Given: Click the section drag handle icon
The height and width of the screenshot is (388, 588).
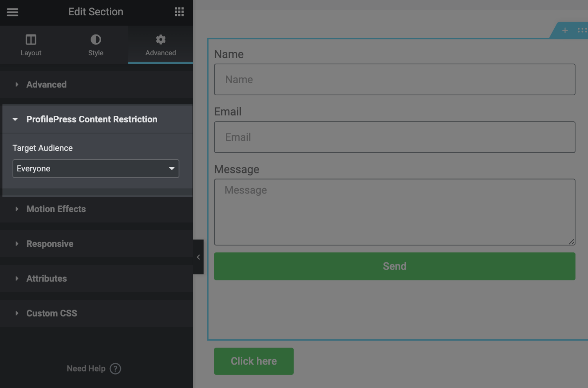Looking at the screenshot, I should [x=583, y=30].
